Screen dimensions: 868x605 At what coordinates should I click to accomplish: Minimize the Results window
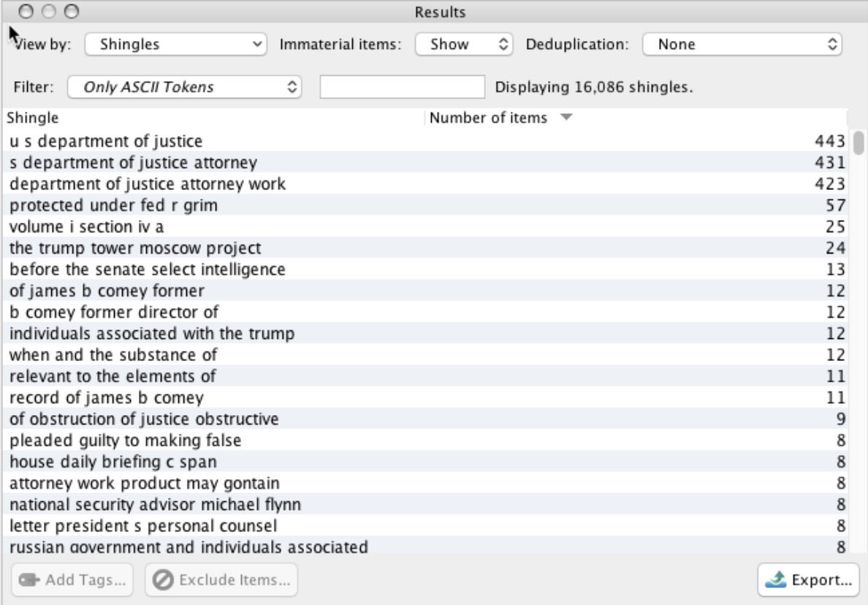pyautogui.click(x=49, y=11)
